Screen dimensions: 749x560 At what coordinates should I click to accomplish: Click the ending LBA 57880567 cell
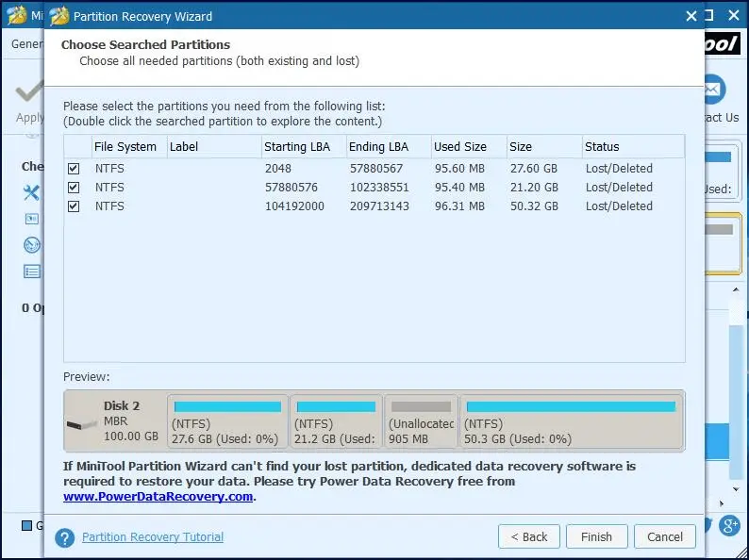point(376,169)
